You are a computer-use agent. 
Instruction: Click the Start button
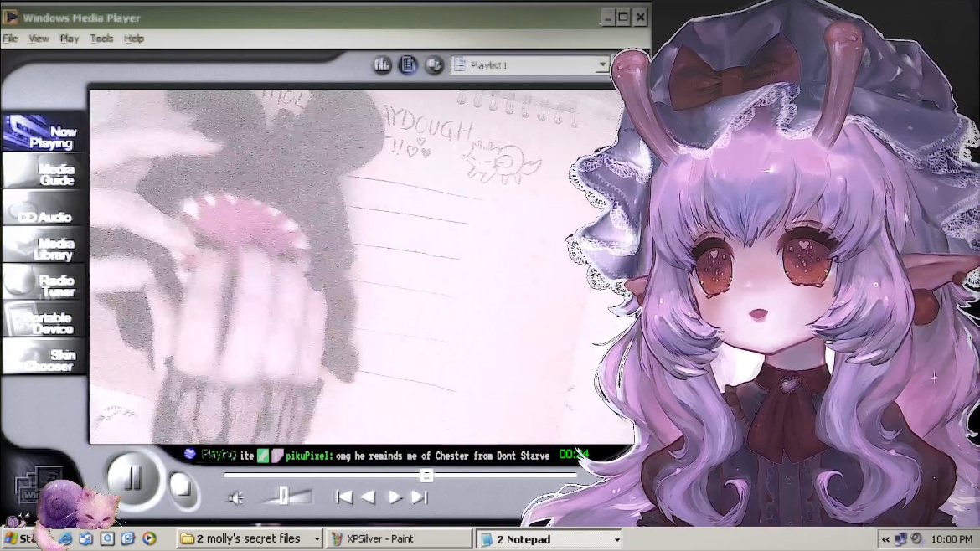(x=21, y=538)
